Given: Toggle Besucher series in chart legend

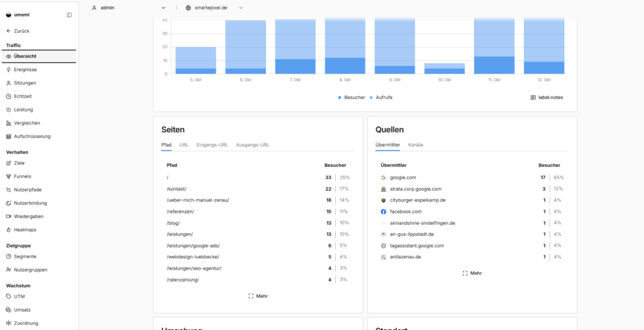Looking at the screenshot, I should coord(352,98).
